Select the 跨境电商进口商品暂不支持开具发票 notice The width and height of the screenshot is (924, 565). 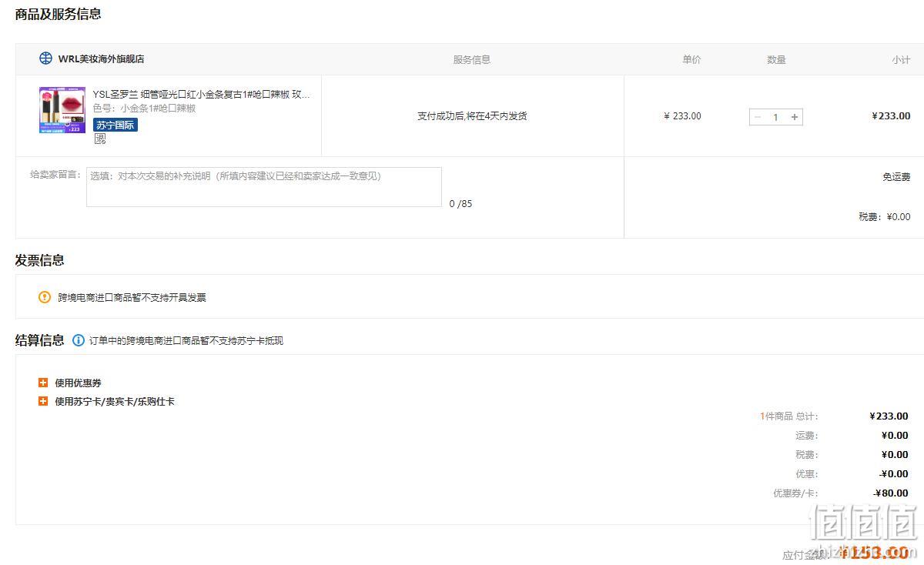(132, 297)
